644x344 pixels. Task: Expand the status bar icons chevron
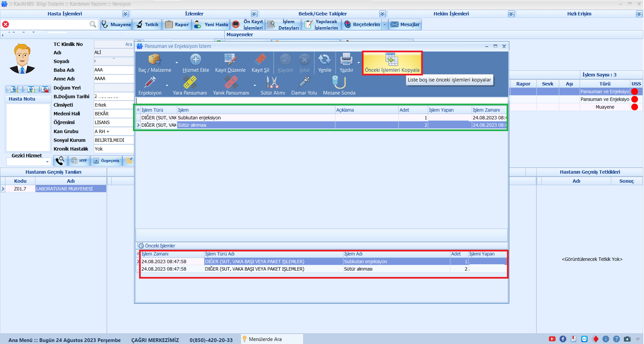(x=638, y=339)
